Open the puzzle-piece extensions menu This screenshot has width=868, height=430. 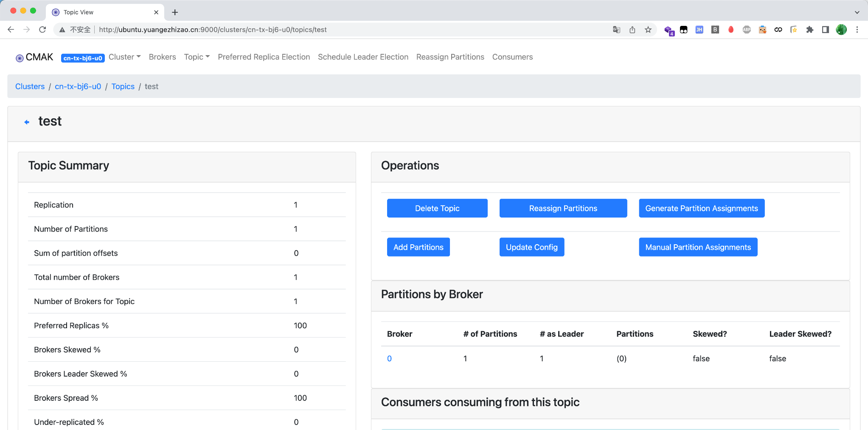click(x=810, y=30)
